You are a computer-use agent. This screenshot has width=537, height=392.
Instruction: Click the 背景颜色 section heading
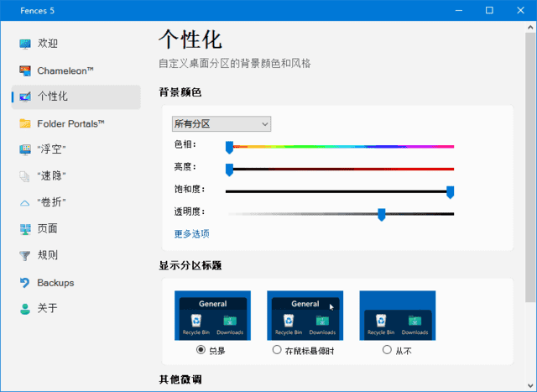click(x=180, y=92)
